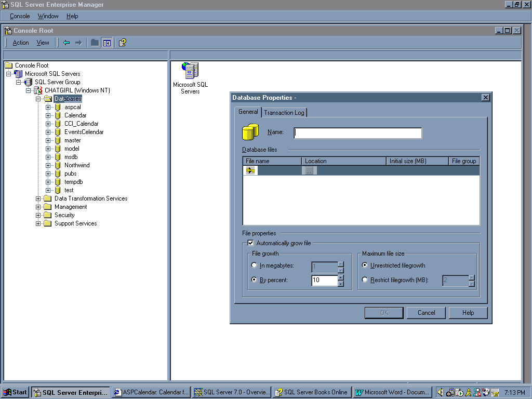Screen dimensions: 532x399
Task: Click the Location browse ellipsis button
Action: [309, 170]
